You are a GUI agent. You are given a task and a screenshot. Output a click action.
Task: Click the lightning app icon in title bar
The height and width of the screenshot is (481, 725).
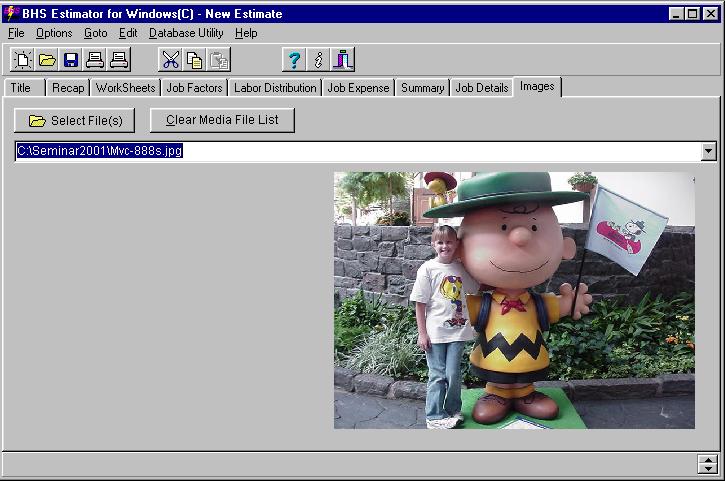coord(11,13)
